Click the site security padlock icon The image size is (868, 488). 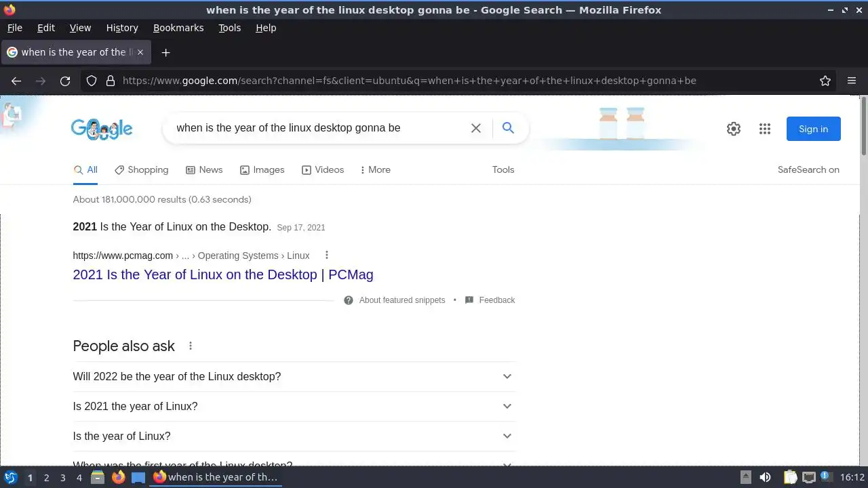111,81
